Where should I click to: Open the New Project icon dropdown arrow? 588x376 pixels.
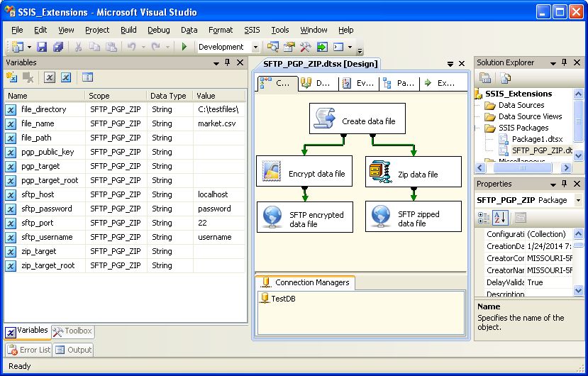click(29, 48)
